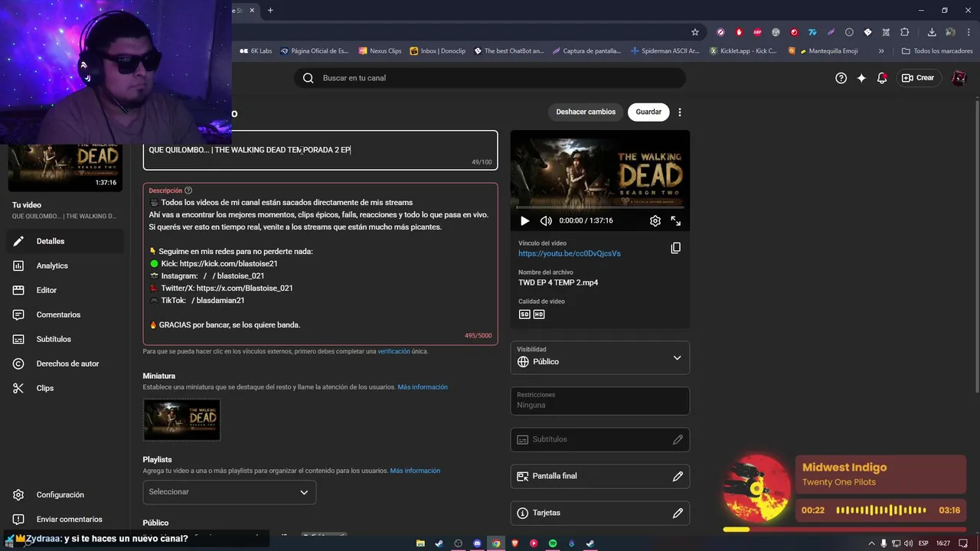
Task: Play the video preview
Action: point(524,220)
